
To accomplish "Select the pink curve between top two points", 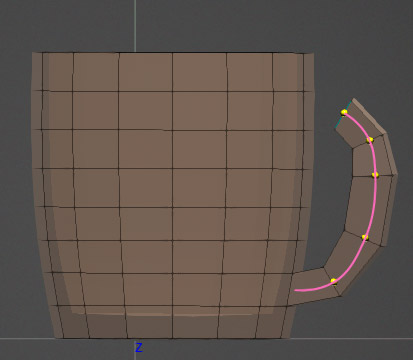I will [358, 124].
